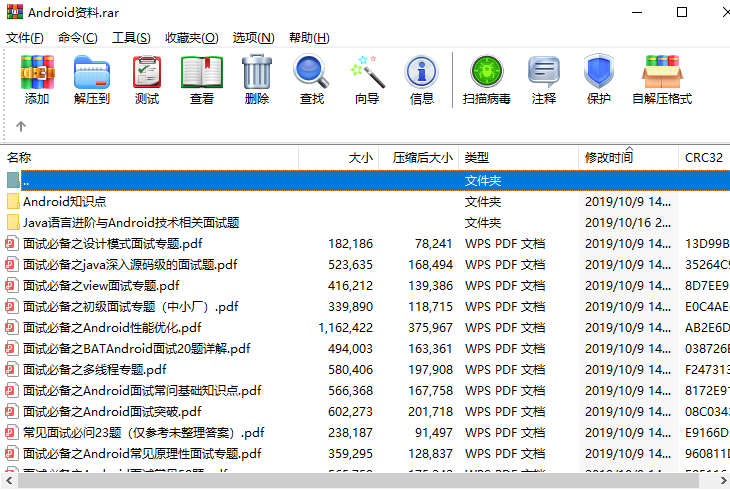This screenshot has height=490, width=730.
Task: Select the Android知识点 folder icon
Action: (x=14, y=202)
